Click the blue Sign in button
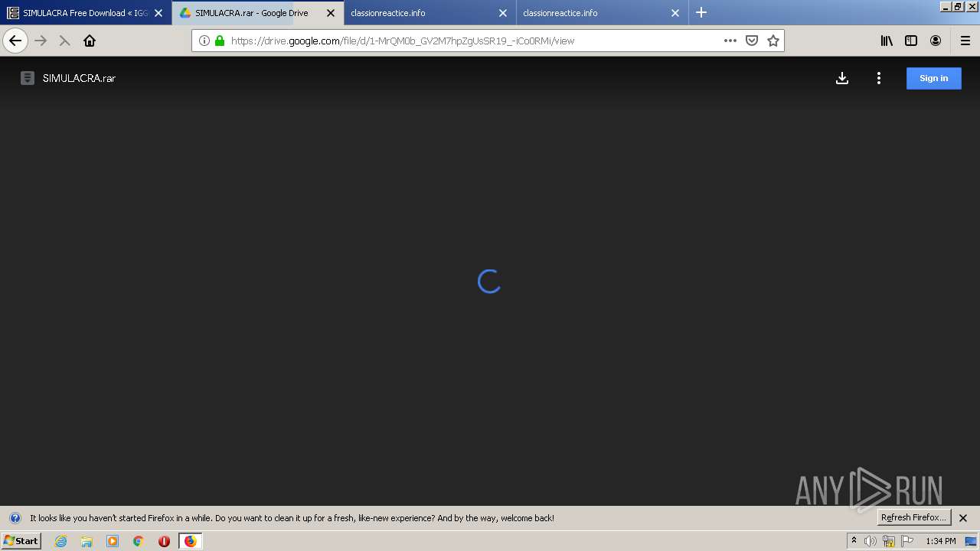This screenshot has width=980, height=551. [934, 78]
